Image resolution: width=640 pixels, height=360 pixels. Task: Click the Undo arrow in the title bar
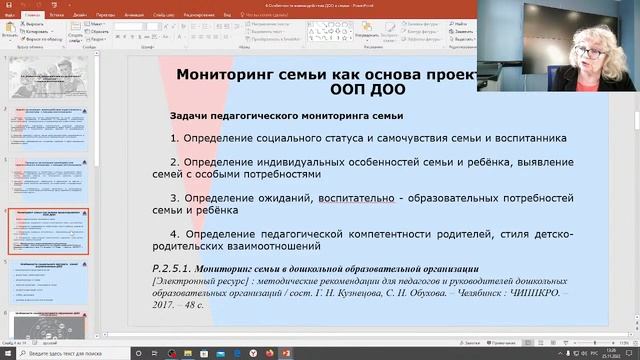[24, 5]
